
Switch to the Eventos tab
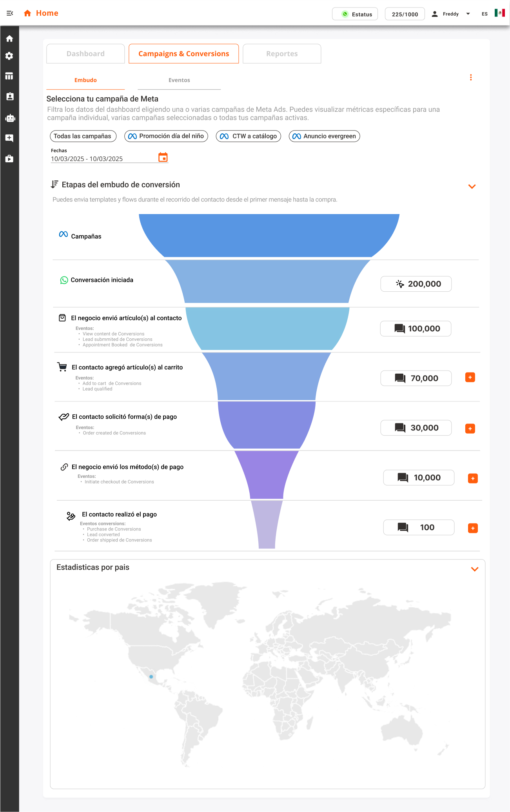pyautogui.click(x=179, y=80)
